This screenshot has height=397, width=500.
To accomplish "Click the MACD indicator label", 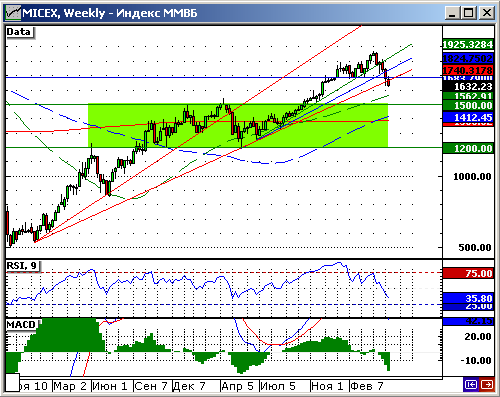I will 22,324.
